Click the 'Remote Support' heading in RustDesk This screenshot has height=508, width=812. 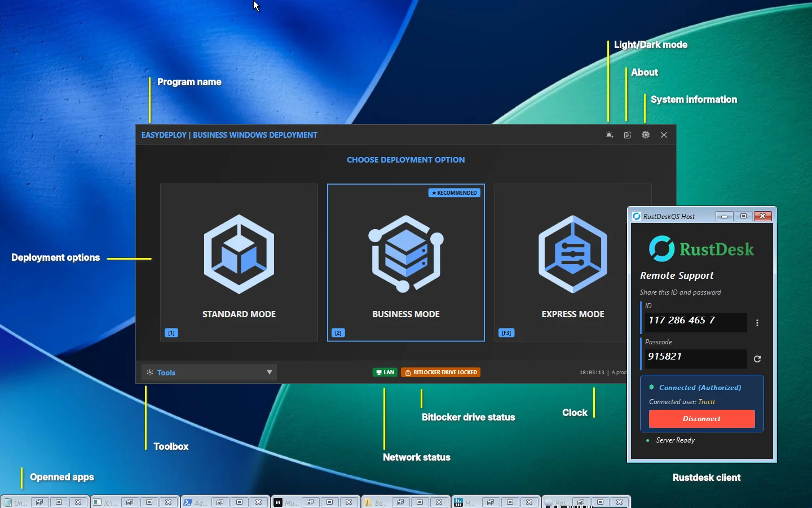(677, 275)
